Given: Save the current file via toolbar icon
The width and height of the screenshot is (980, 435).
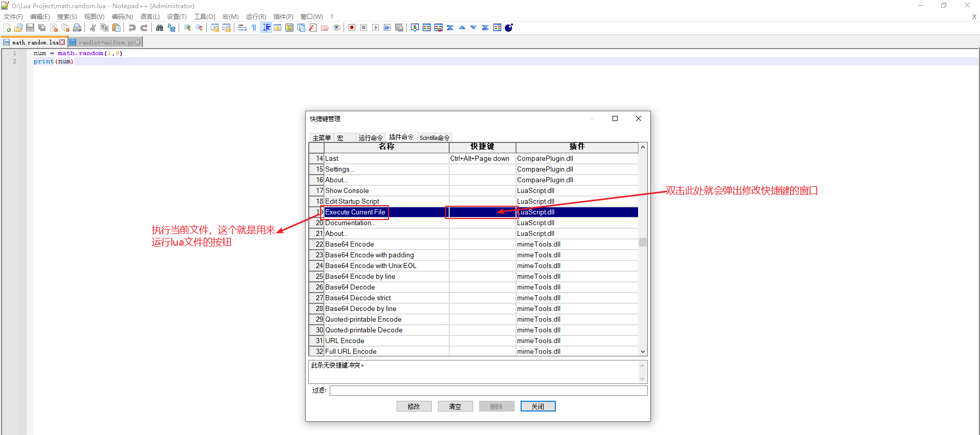Looking at the screenshot, I should coord(30,28).
